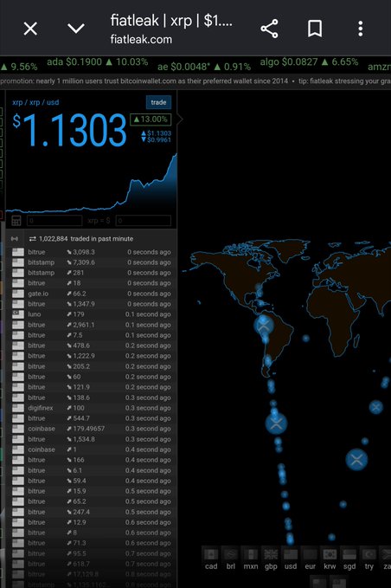Minimize the tab using the down chevron
Screen dimensions: 391x588
point(76,28)
